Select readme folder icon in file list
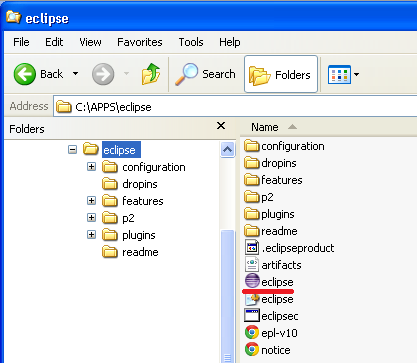Screen dimensions: 417x363 point(252,231)
